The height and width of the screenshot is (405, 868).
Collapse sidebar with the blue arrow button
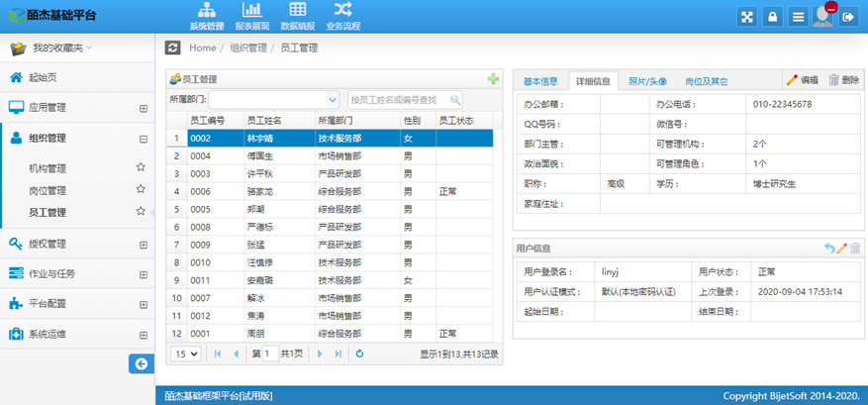[142, 364]
